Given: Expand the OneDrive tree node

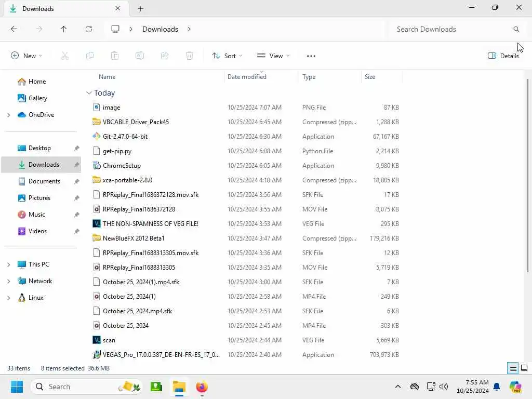Looking at the screenshot, I should click(x=8, y=115).
